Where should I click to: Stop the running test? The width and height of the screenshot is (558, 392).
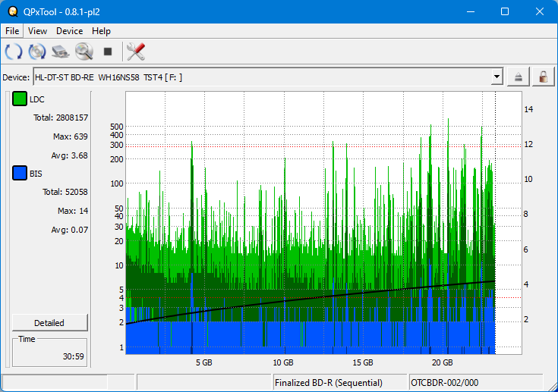click(108, 52)
